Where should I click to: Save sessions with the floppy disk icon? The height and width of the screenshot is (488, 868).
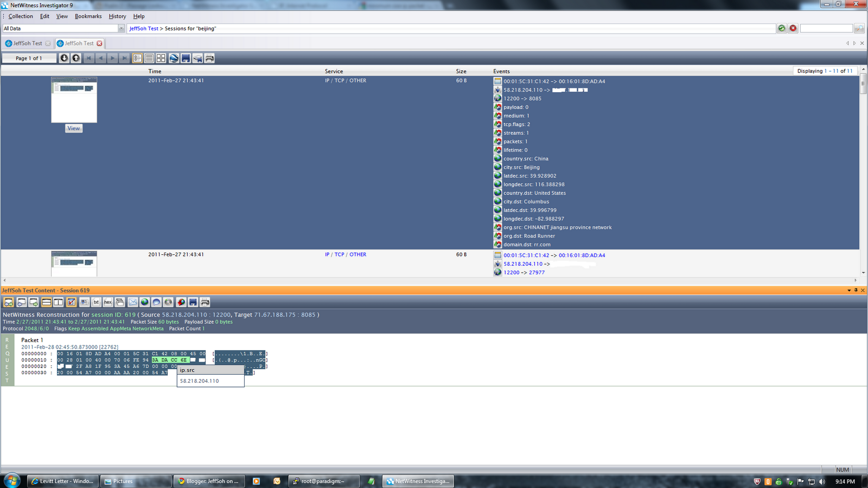186,58
